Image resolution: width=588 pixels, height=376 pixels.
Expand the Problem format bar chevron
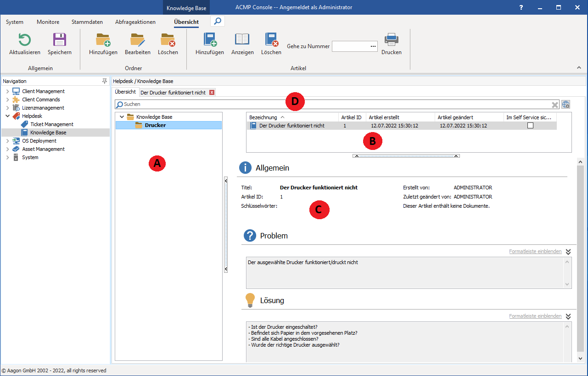(x=568, y=252)
